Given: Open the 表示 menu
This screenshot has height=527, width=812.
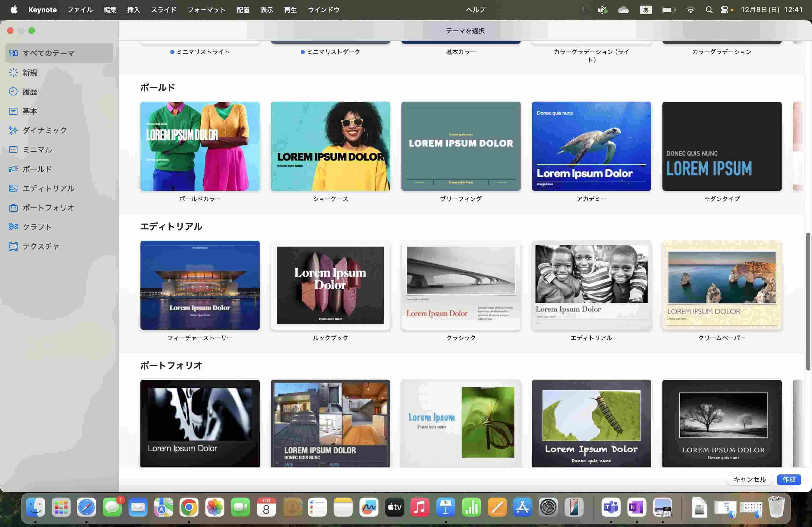Looking at the screenshot, I should tap(266, 10).
